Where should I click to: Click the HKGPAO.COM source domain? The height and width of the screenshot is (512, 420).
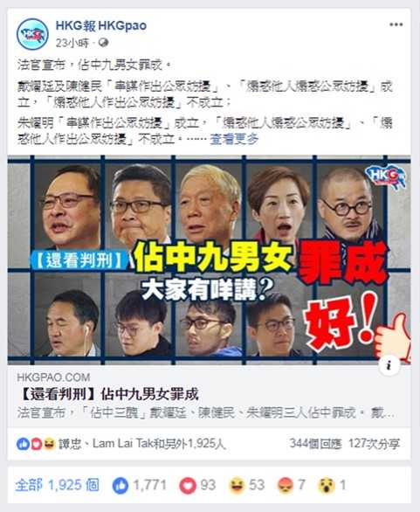click(x=53, y=377)
